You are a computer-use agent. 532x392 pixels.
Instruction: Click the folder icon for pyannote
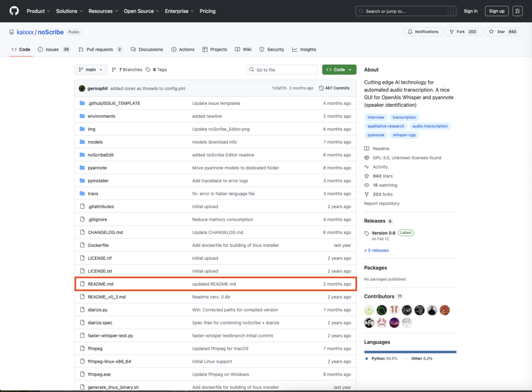coord(82,168)
